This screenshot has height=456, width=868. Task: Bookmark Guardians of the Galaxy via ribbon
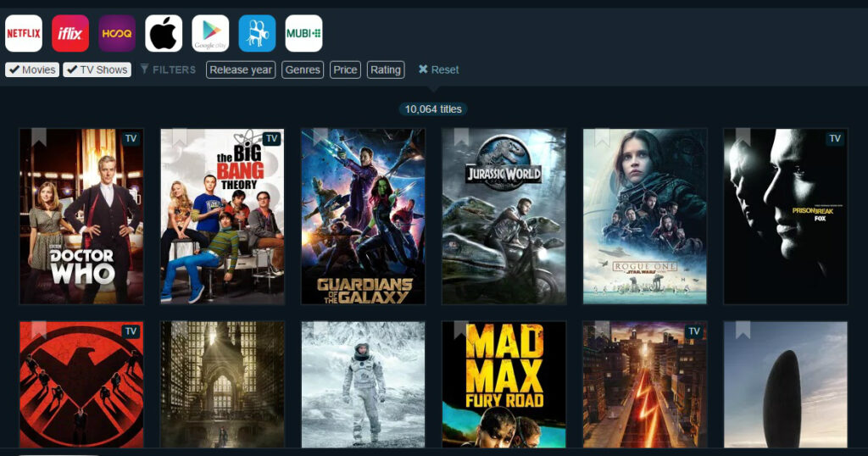[x=320, y=137]
